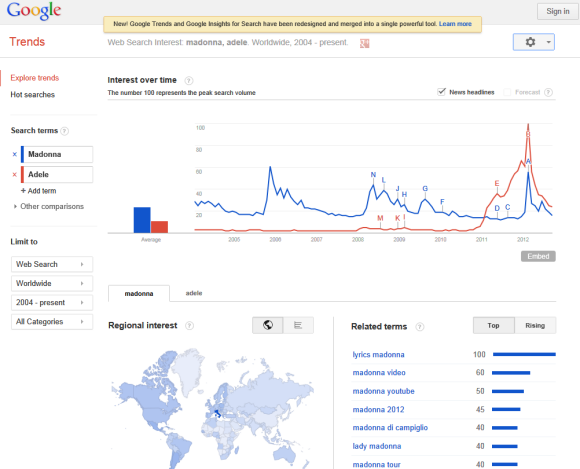Toggle the News headlines checkbox
Viewport: 580px width, 469px height.
click(x=441, y=92)
